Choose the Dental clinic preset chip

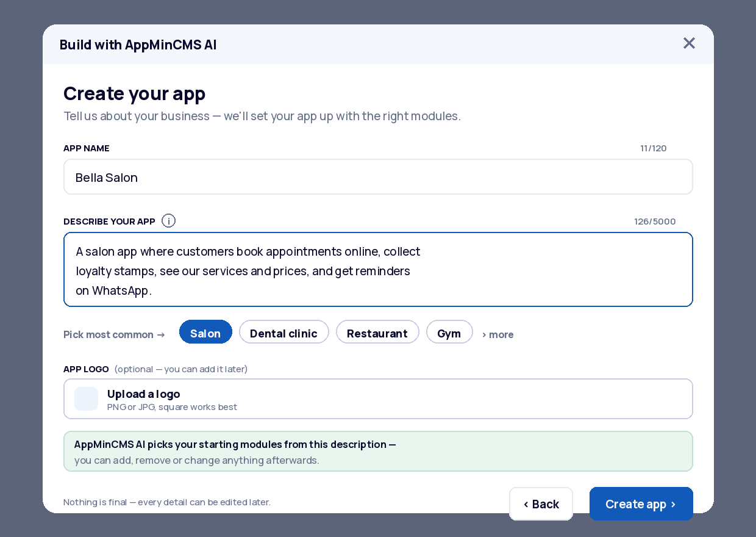(x=283, y=333)
